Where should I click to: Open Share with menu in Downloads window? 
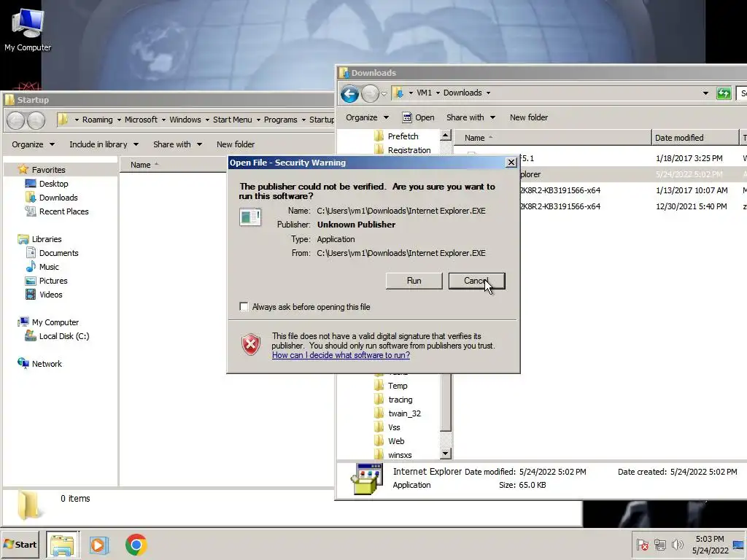[471, 117]
